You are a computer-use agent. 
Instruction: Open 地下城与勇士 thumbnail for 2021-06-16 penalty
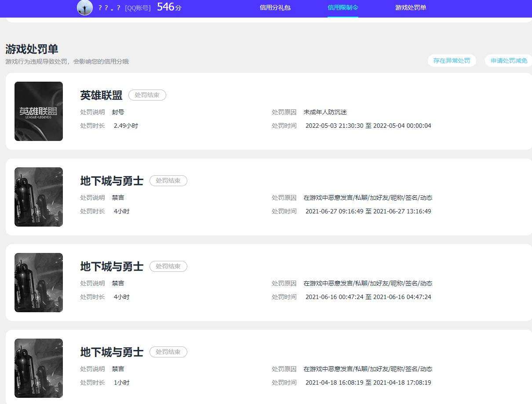39,282
